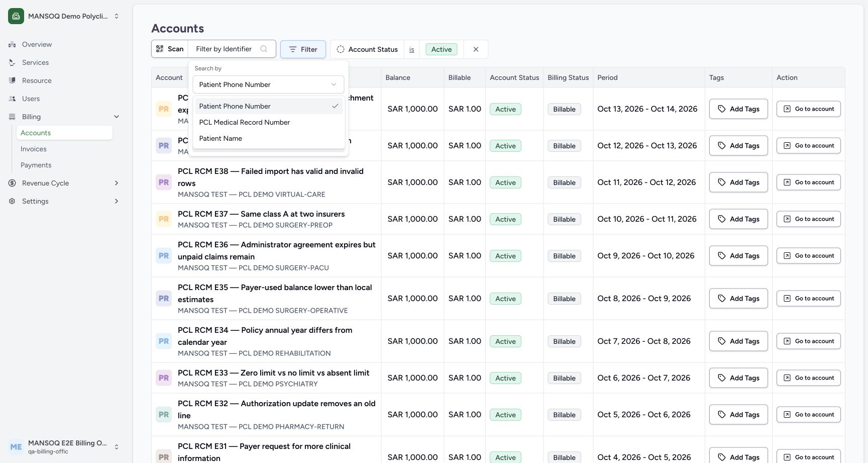
Task: Go to account for PCL RCM E32
Action: 809,414
